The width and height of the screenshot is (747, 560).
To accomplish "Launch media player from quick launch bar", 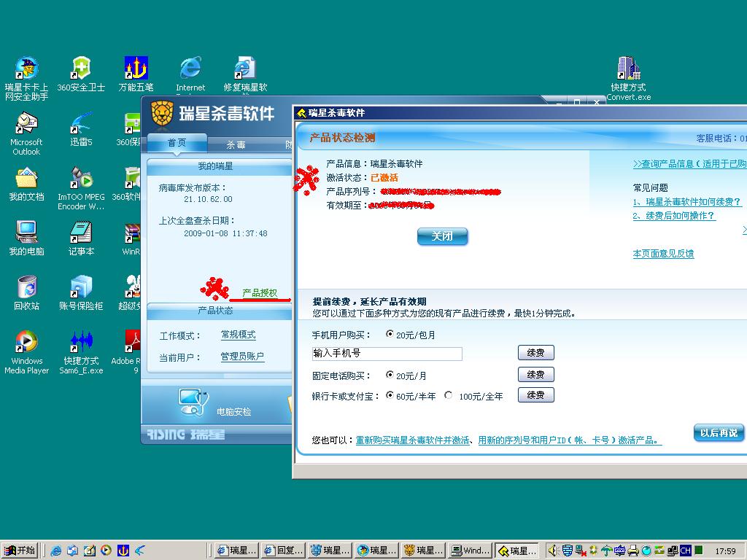I will (107, 551).
